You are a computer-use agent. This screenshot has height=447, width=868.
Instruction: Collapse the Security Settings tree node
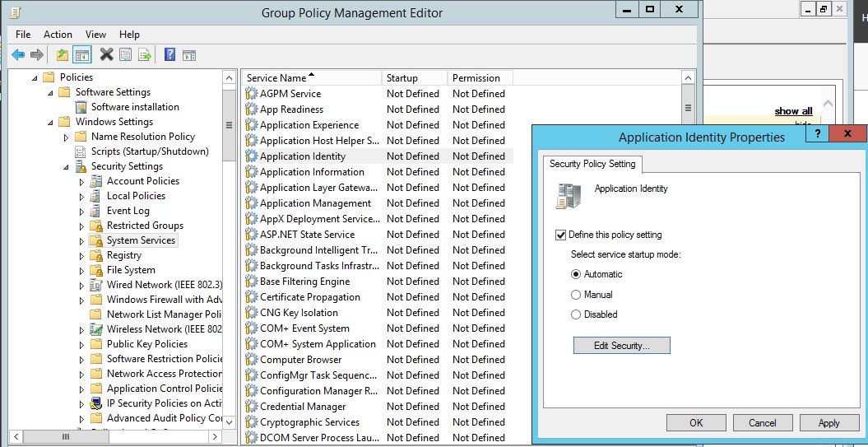click(67, 167)
